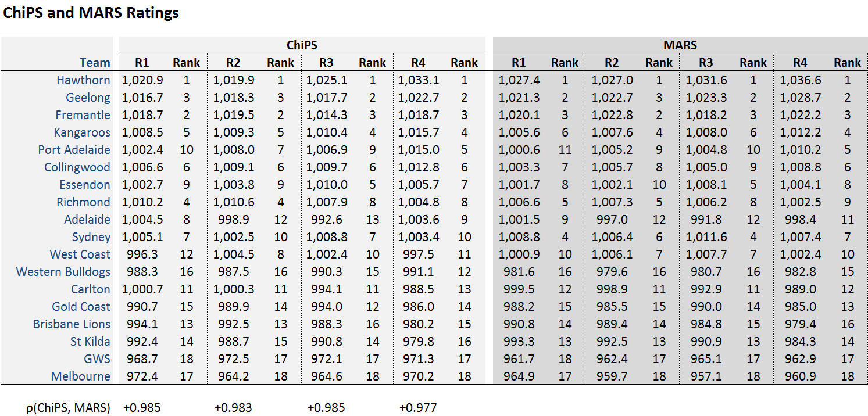Select St Kilda's ChiPS R4 value 979.8
Viewport: 868px width, 416px height.
419,342
